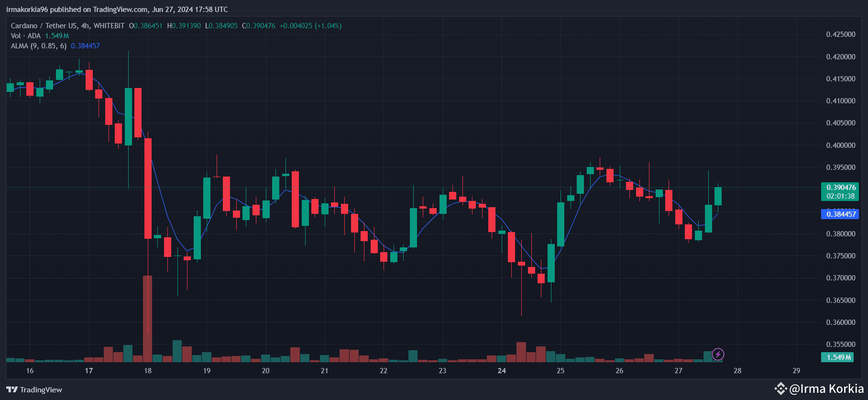
Task: Click the TradingView logo icon
Action: [x=12, y=389]
